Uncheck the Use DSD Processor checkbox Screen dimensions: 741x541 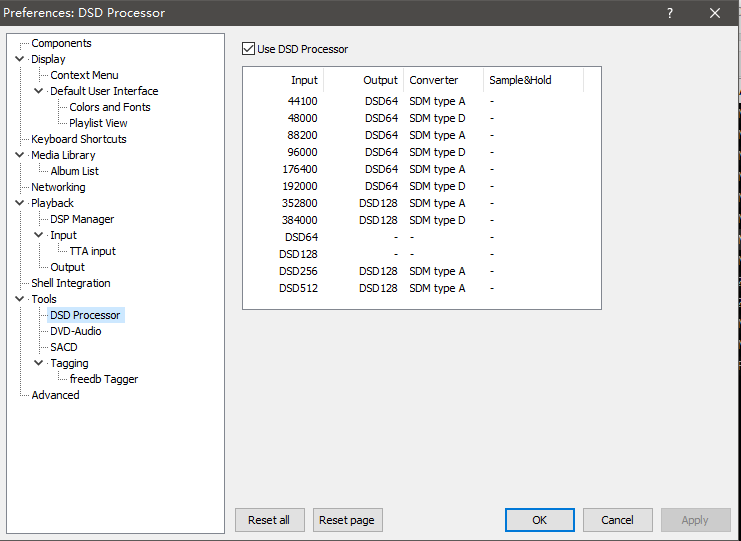(249, 49)
